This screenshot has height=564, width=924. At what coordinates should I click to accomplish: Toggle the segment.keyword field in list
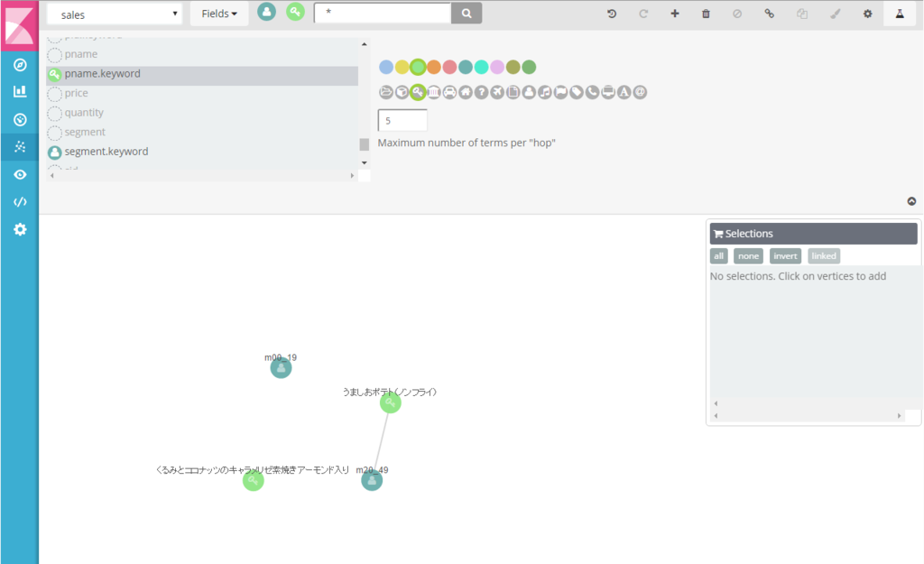(x=202, y=152)
